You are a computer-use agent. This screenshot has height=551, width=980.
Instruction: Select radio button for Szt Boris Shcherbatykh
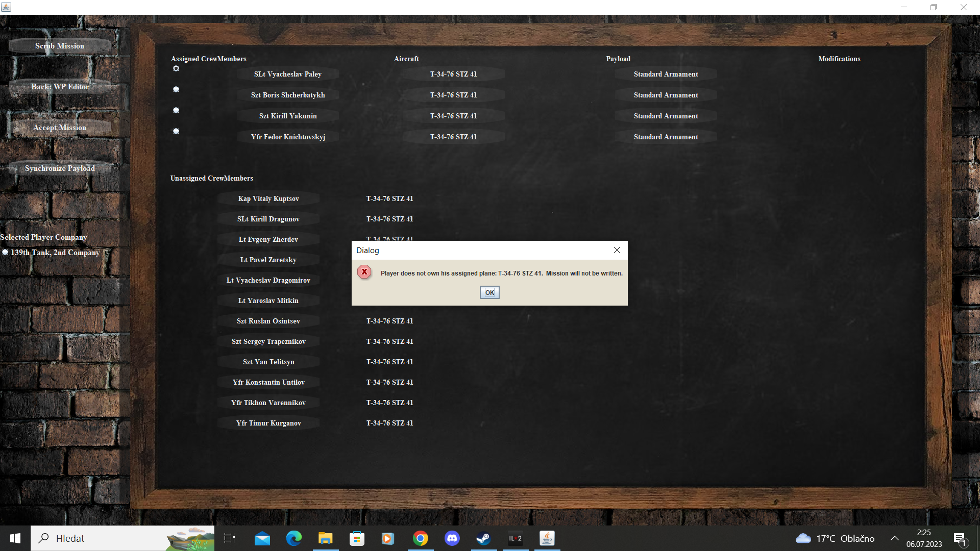click(x=176, y=89)
